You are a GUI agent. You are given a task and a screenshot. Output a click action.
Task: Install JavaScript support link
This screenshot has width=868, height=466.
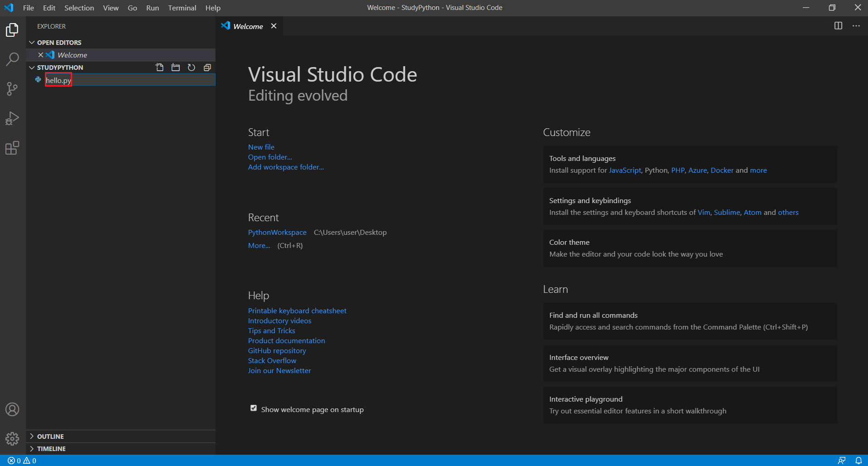click(x=625, y=170)
